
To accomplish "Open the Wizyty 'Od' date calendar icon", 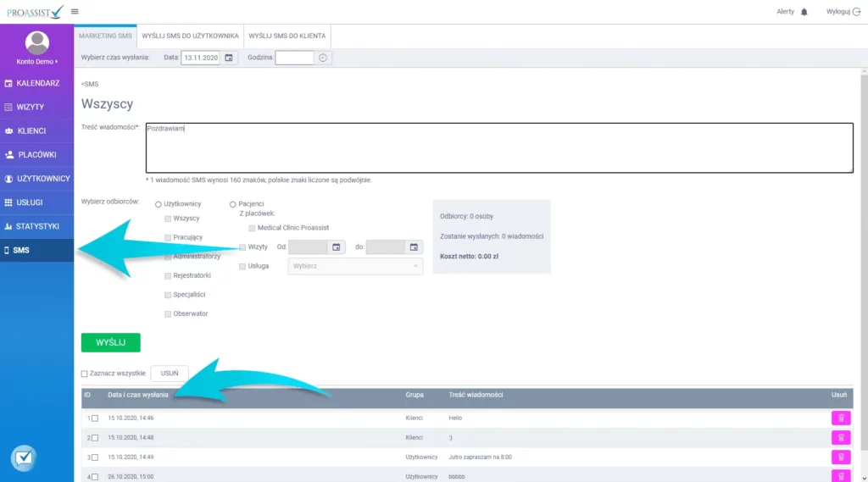I will (336, 247).
